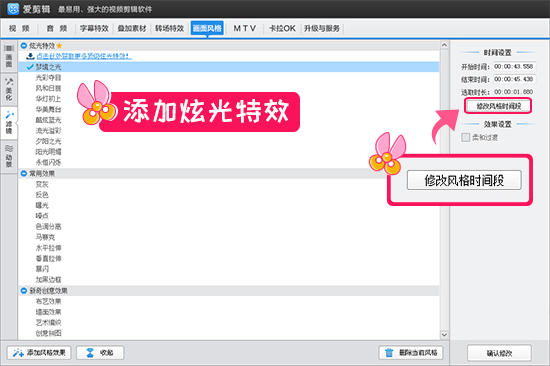Screen dimensions: 550x366
Task: Select the 永恒闪烁 effect
Action: point(48,162)
